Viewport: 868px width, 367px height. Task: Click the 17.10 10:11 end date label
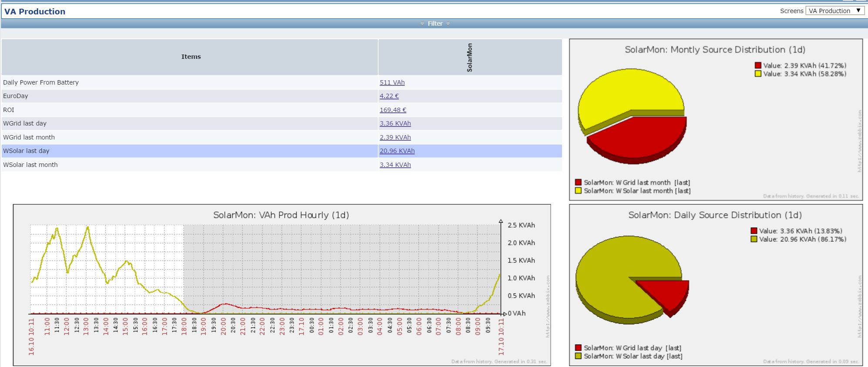point(501,336)
